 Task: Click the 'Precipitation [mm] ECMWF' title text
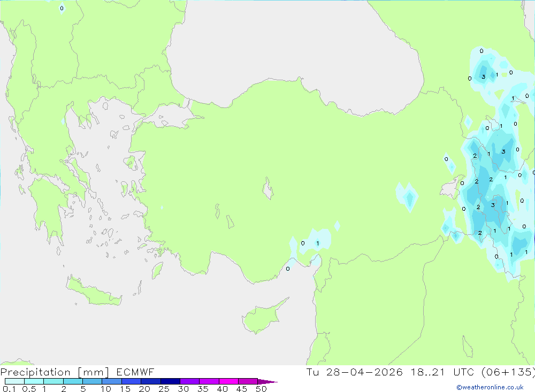pyautogui.click(x=77, y=372)
